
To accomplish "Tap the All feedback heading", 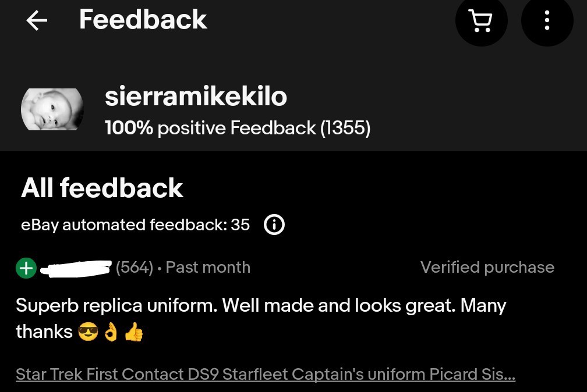I will [x=102, y=188].
